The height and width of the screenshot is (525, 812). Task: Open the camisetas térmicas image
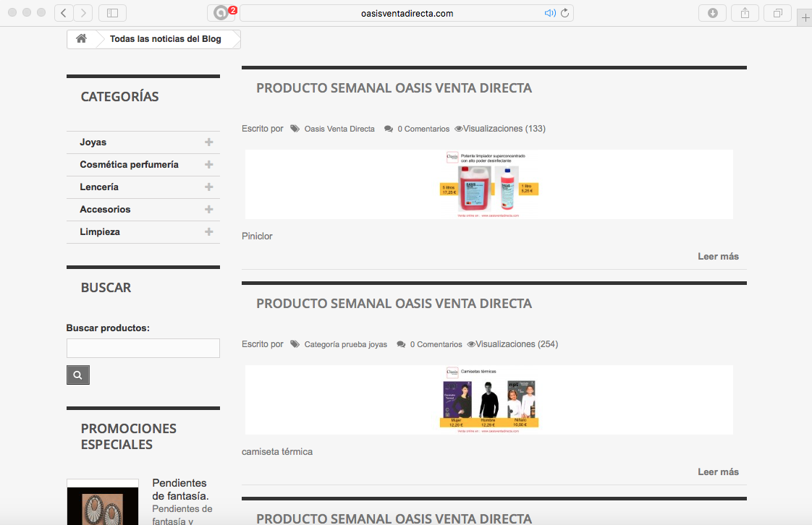[489, 400]
